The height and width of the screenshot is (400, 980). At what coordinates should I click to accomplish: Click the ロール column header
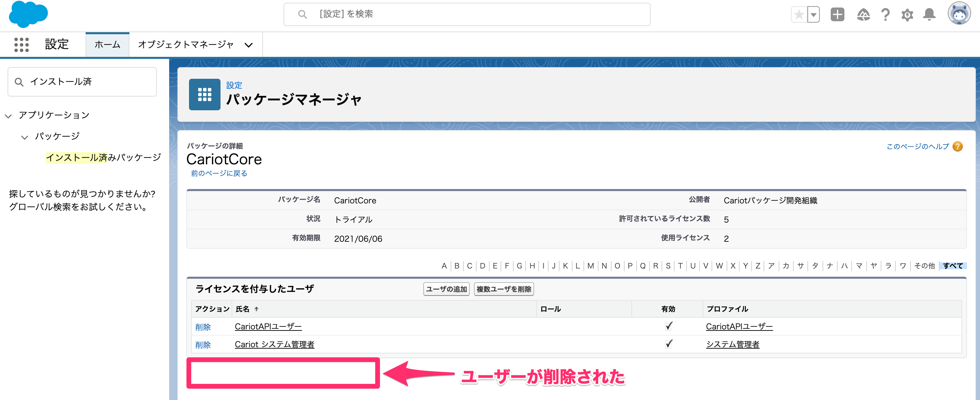tap(550, 309)
